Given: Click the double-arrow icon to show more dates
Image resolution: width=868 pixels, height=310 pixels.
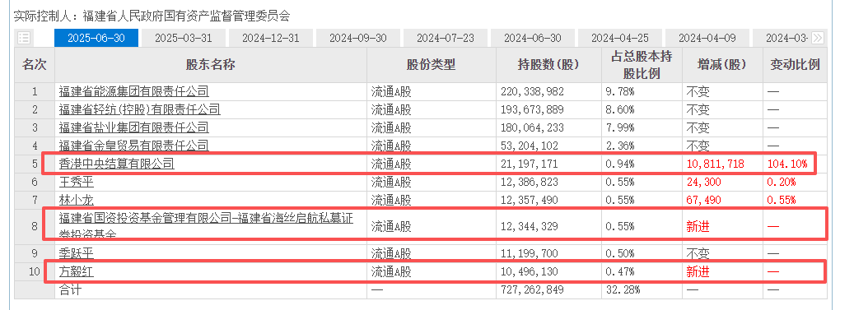Looking at the screenshot, I should (817, 38).
